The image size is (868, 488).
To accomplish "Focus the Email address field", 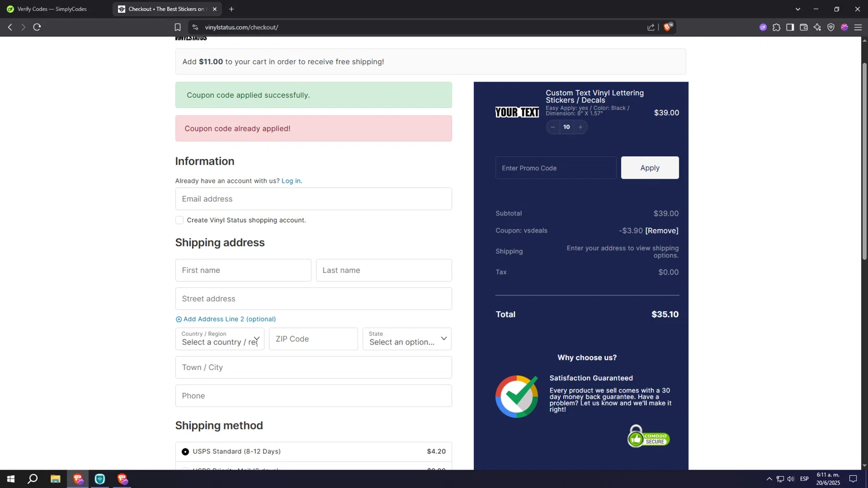I will tap(314, 199).
